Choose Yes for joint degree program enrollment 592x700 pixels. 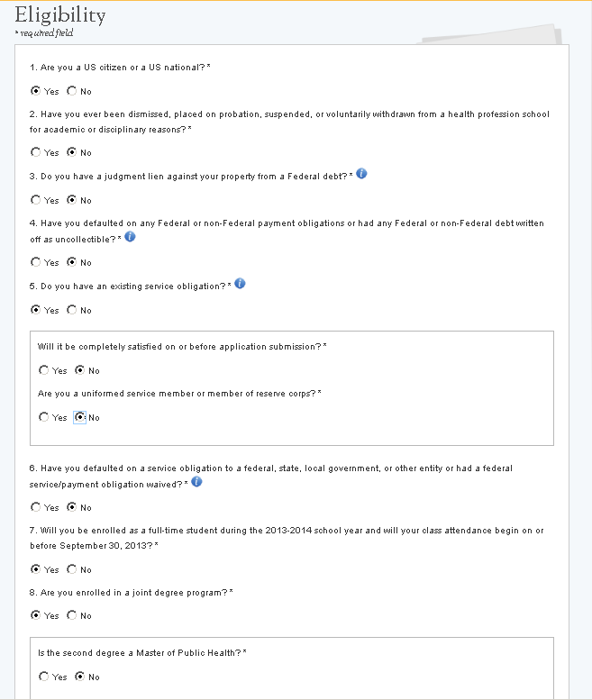[36, 615]
